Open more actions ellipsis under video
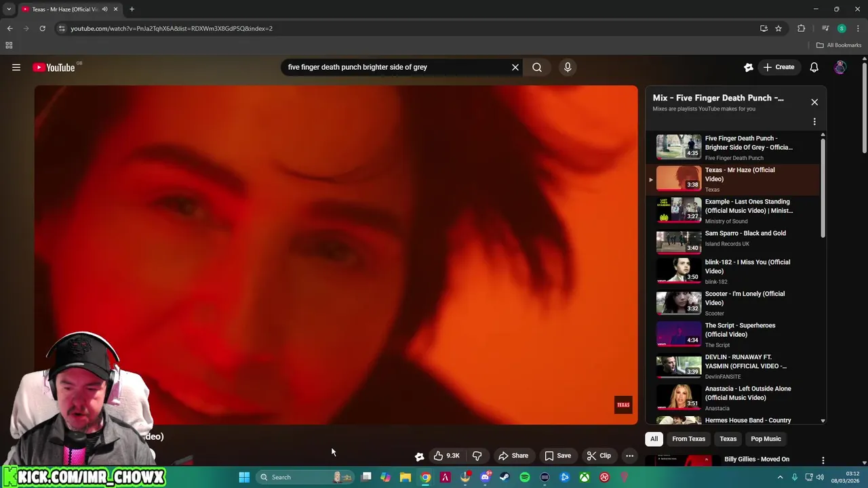The image size is (868, 488). pos(629,455)
